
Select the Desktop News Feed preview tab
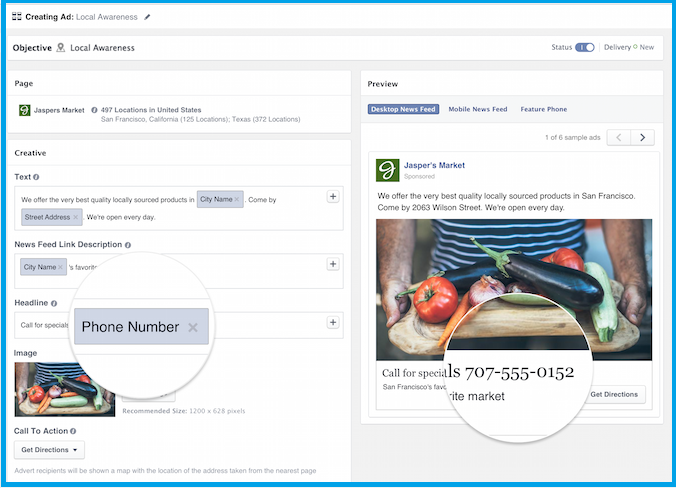click(403, 109)
